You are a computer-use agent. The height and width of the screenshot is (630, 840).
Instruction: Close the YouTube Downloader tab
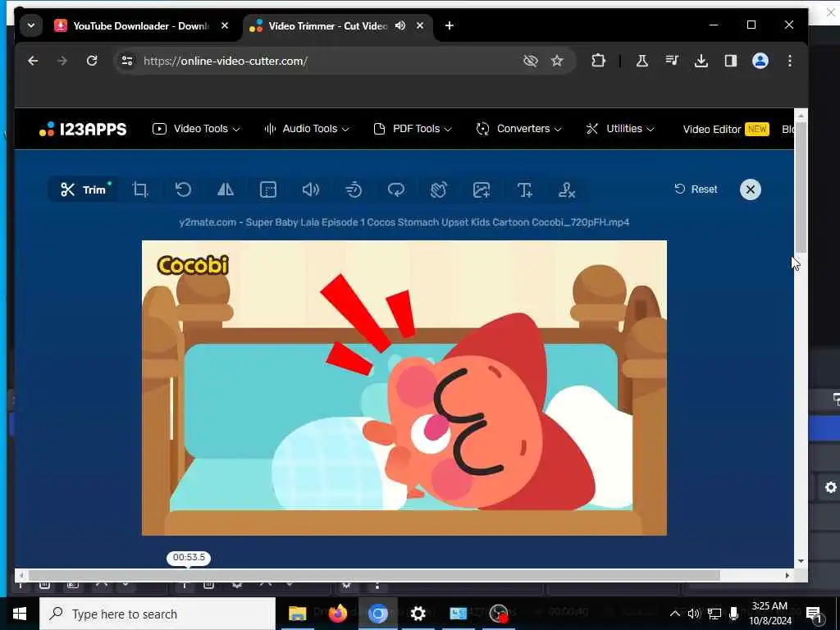225,25
